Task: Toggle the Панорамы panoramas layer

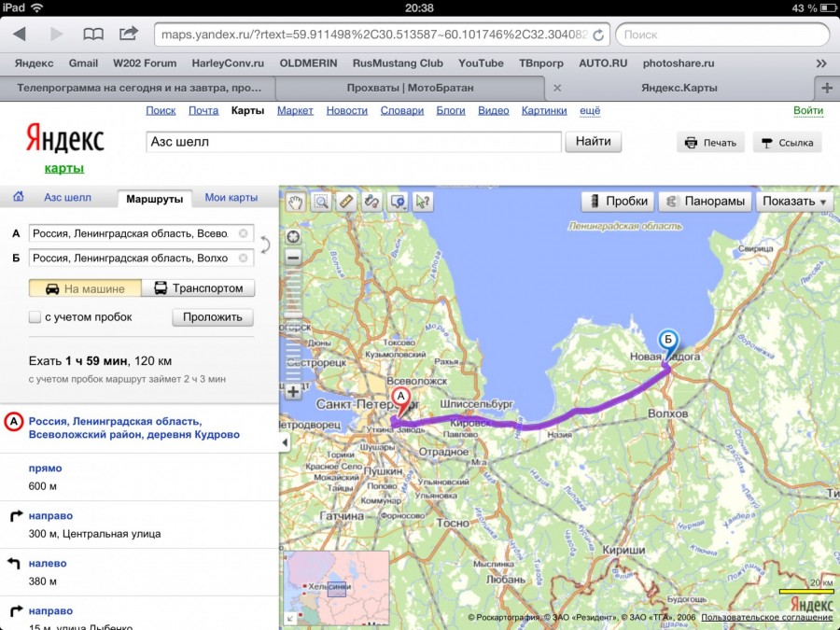Action: click(x=705, y=202)
